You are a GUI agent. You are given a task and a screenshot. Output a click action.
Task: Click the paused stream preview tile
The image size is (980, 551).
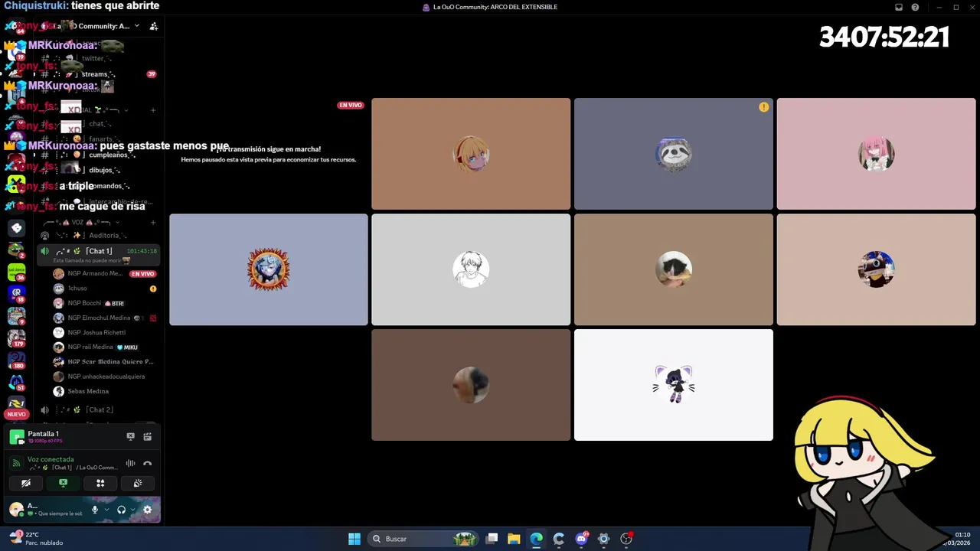[268, 154]
